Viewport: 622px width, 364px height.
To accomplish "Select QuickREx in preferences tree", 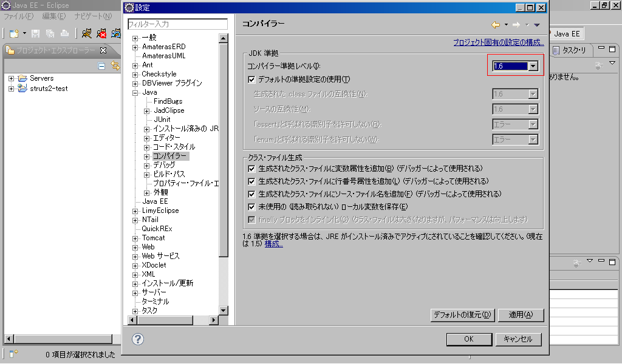I will (157, 229).
